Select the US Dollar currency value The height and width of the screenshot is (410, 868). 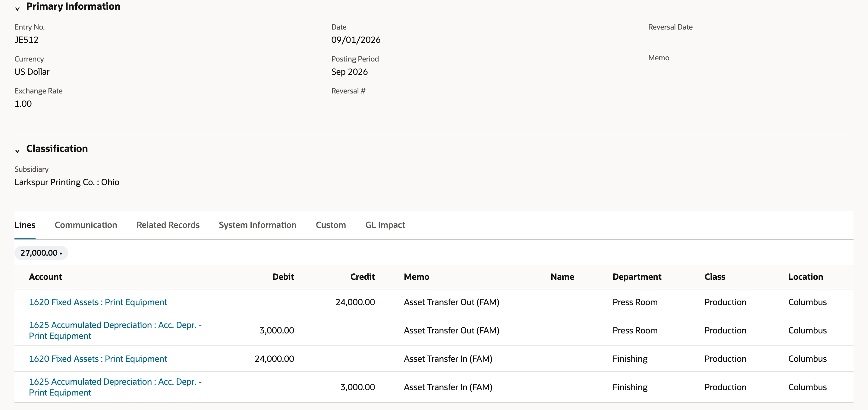[x=32, y=72]
